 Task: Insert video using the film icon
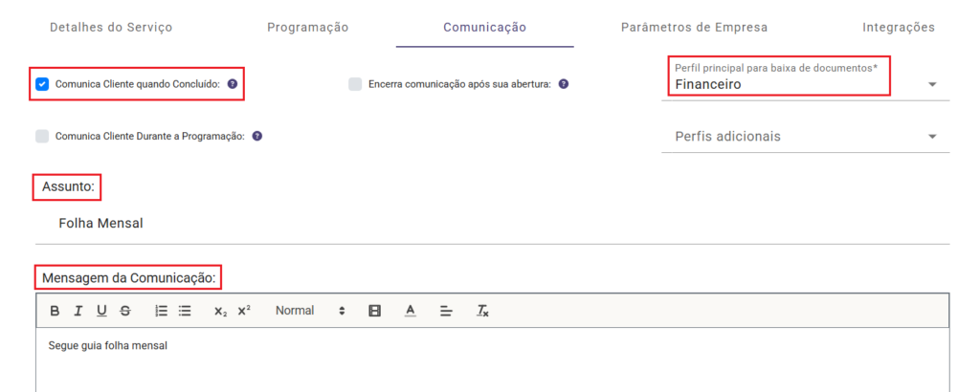coord(375,311)
